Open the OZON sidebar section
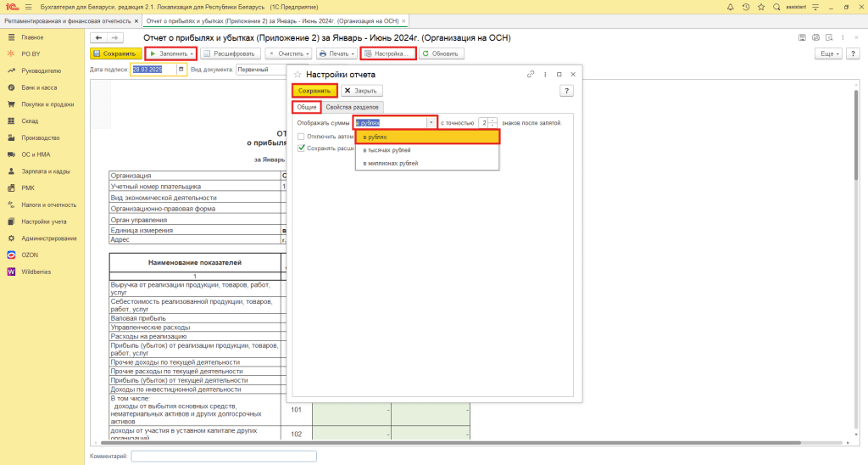Screen dimensions: 868x465 [30, 255]
